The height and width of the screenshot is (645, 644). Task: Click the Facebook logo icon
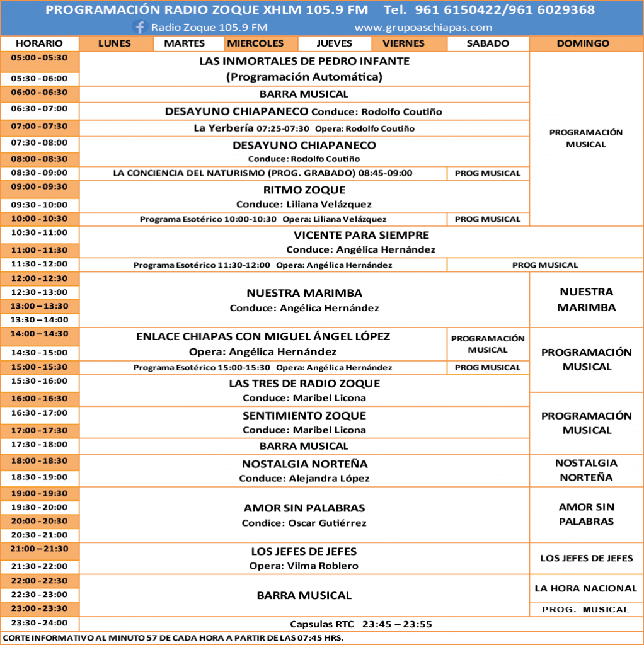click(x=140, y=27)
